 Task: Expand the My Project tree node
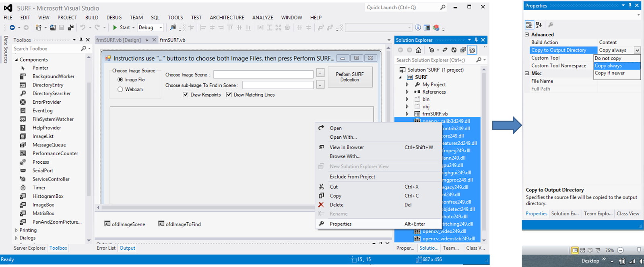(x=407, y=85)
